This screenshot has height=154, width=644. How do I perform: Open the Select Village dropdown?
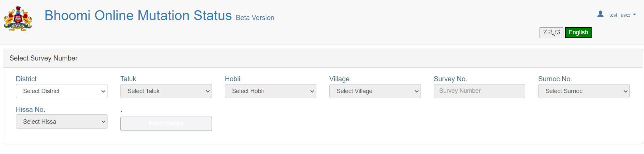point(375,91)
